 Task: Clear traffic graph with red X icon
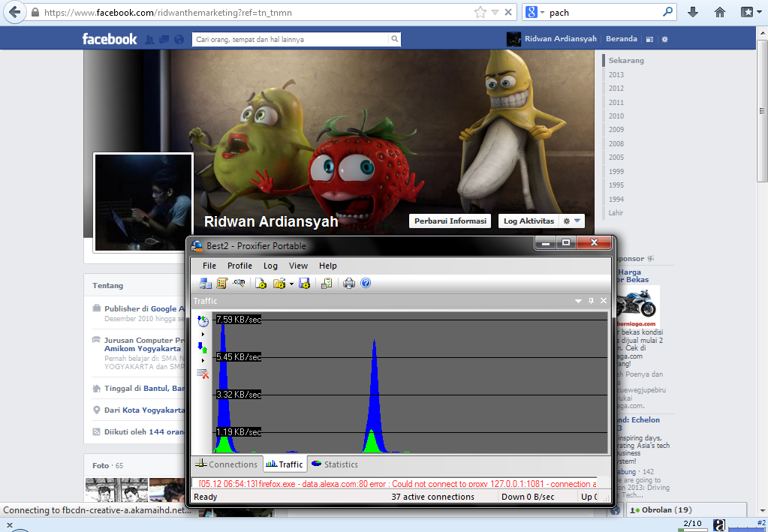[x=203, y=374]
